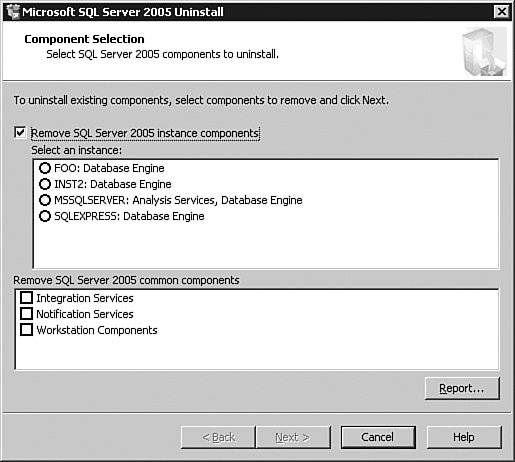
Task: Click the Component Selection heading
Action: click(x=84, y=39)
